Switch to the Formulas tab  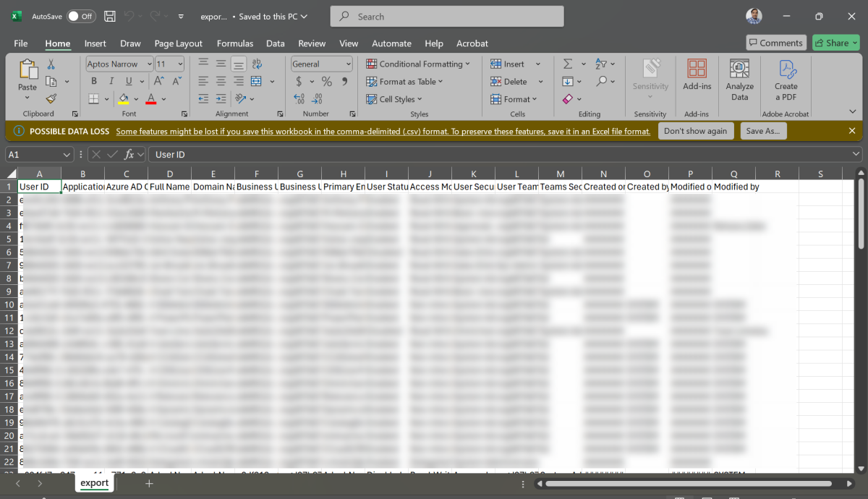coord(235,43)
